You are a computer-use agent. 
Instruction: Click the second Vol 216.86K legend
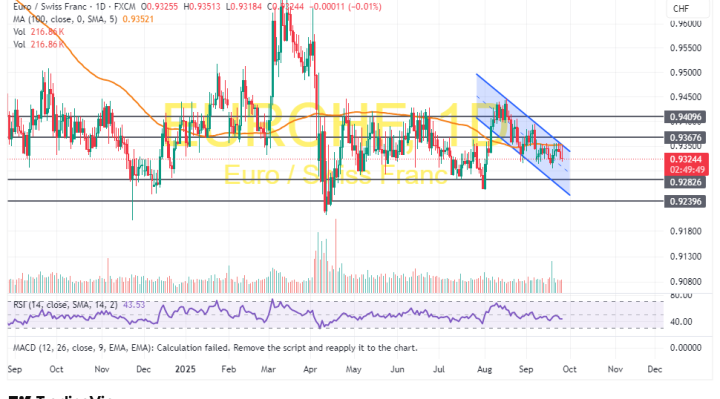tap(39, 45)
